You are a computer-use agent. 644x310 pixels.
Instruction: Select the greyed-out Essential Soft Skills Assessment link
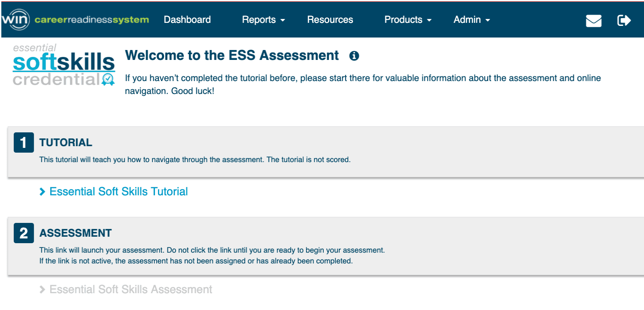pyautogui.click(x=131, y=290)
